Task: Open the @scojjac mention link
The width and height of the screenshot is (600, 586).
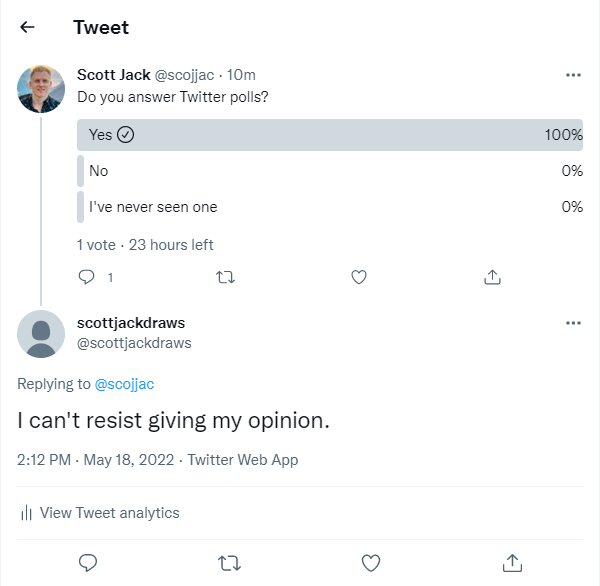Action: click(124, 384)
